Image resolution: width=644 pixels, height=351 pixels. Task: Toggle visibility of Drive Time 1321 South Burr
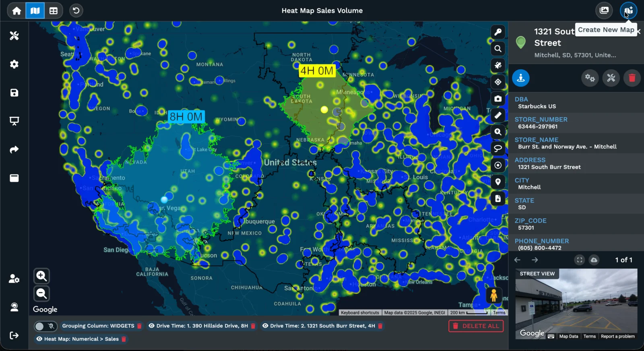(265, 326)
